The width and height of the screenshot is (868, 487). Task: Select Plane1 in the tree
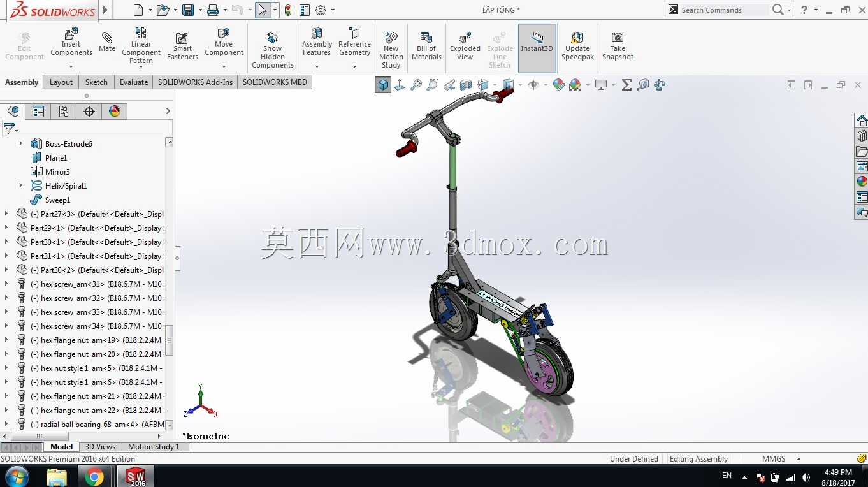point(56,158)
